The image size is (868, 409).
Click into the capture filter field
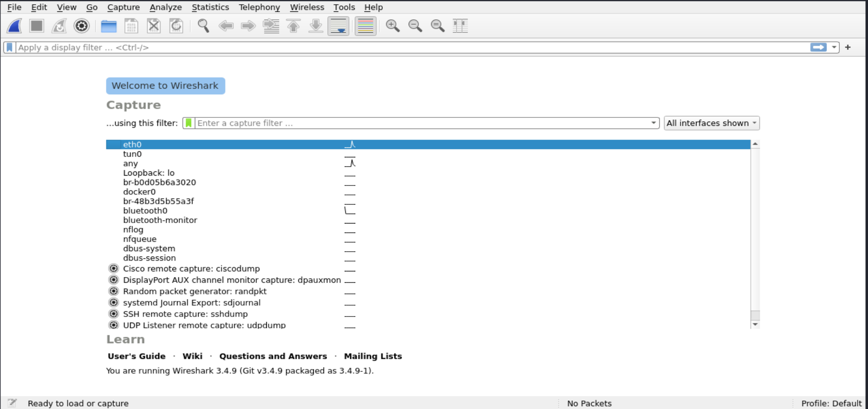coord(421,123)
